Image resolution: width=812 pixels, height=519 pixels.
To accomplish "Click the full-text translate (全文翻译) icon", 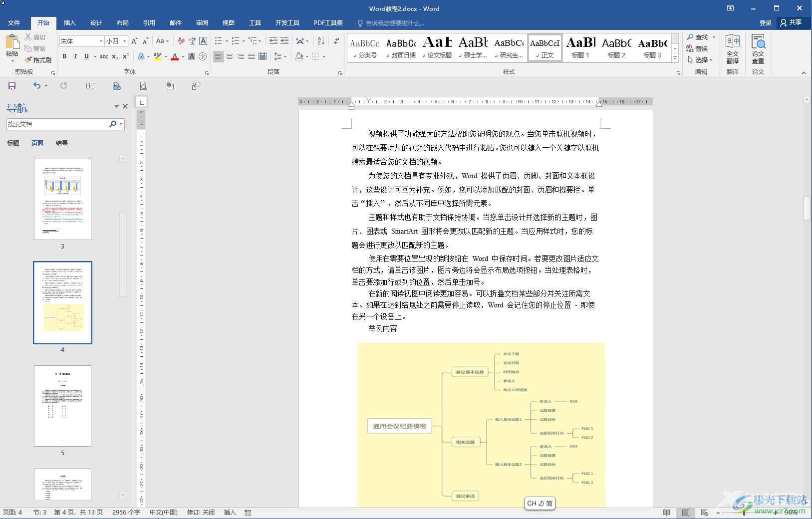I will pyautogui.click(x=733, y=49).
